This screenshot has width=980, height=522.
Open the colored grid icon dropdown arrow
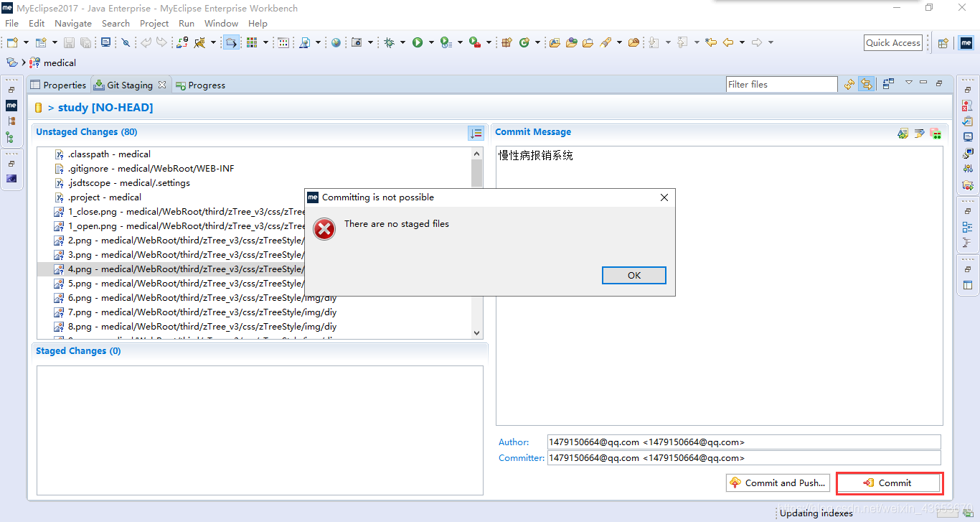click(265, 43)
